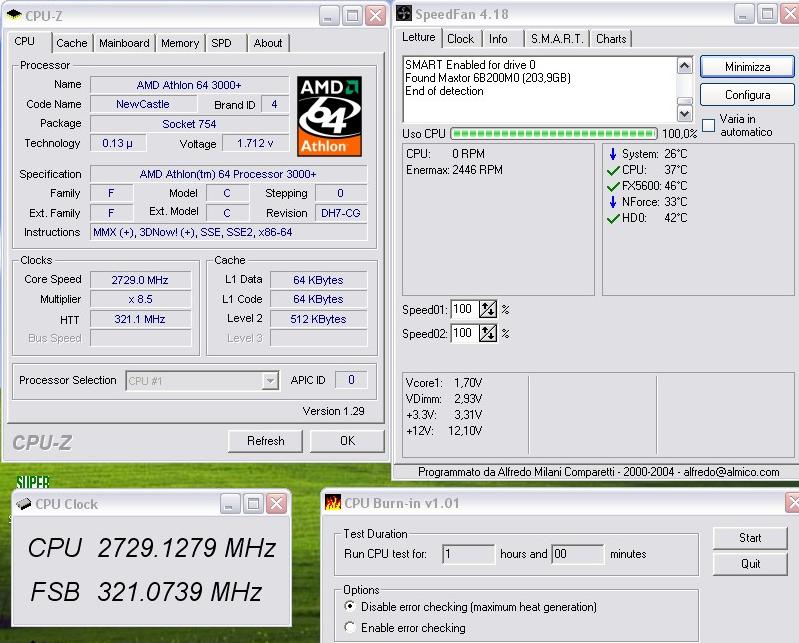Click the HTT 321.1 MHz value
This screenshot has height=643, width=799.
coord(140,319)
